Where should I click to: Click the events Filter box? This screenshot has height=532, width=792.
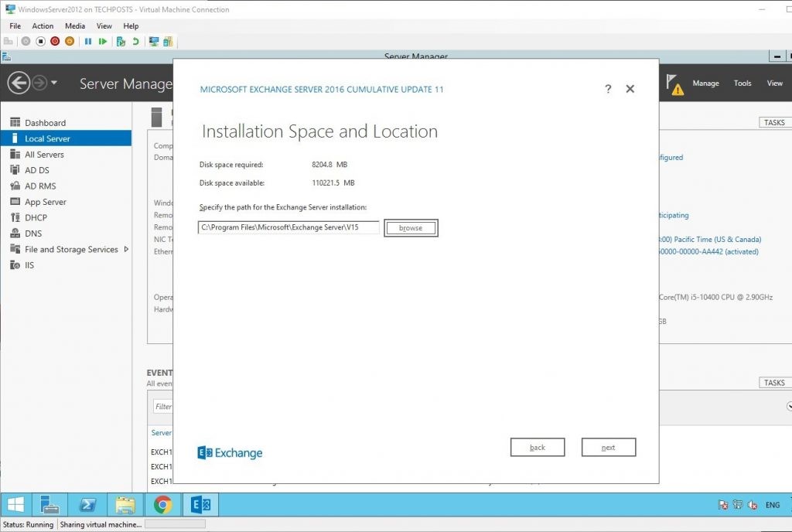pyautogui.click(x=162, y=406)
